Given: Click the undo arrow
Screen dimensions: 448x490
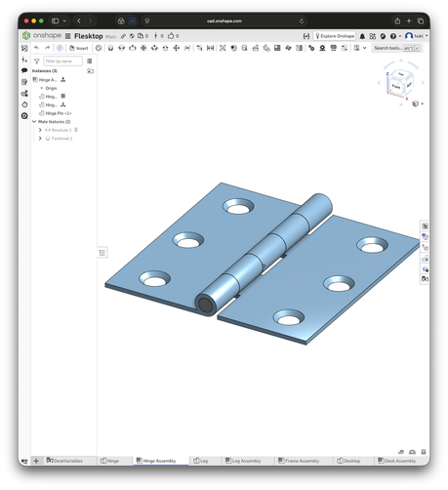Looking at the screenshot, I should click(x=36, y=48).
